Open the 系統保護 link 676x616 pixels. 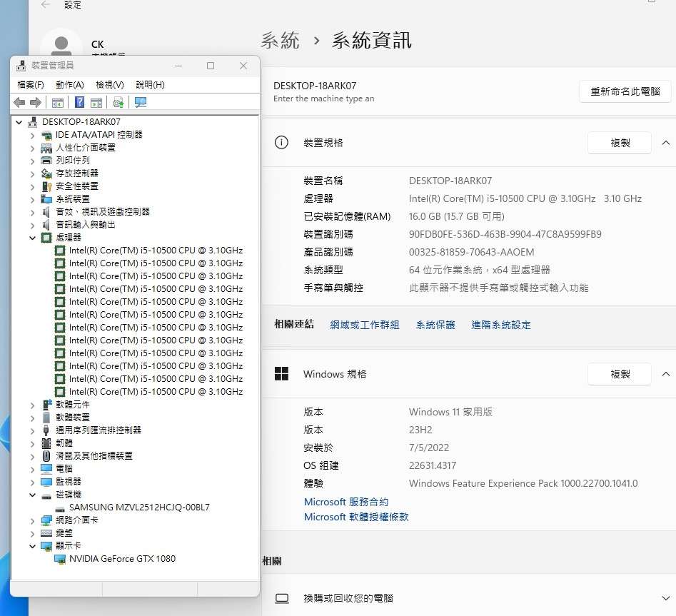click(435, 325)
